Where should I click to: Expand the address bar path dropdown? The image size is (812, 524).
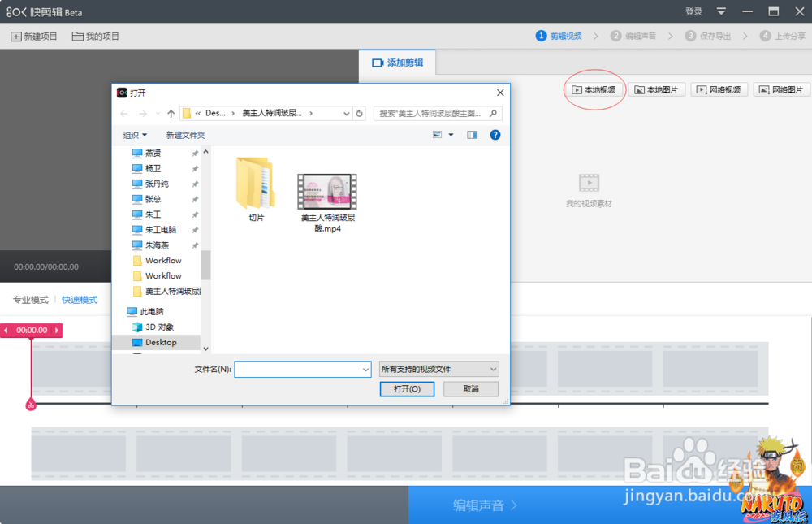[x=346, y=114]
